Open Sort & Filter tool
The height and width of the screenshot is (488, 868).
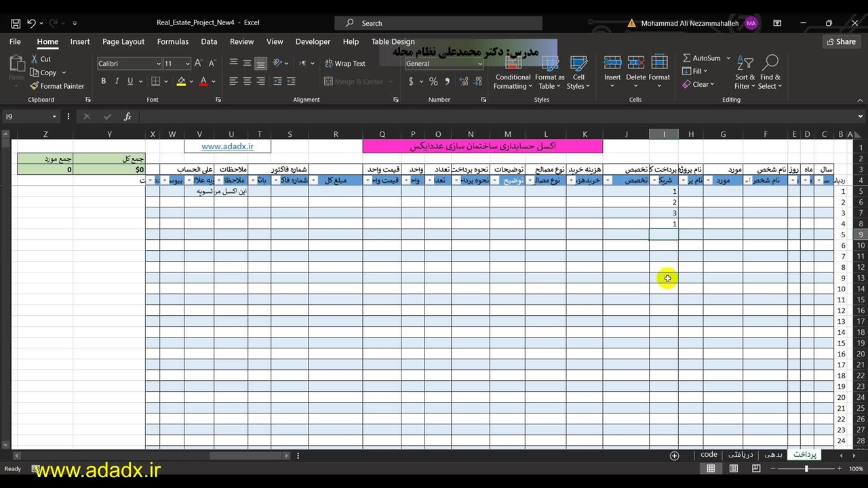click(745, 72)
